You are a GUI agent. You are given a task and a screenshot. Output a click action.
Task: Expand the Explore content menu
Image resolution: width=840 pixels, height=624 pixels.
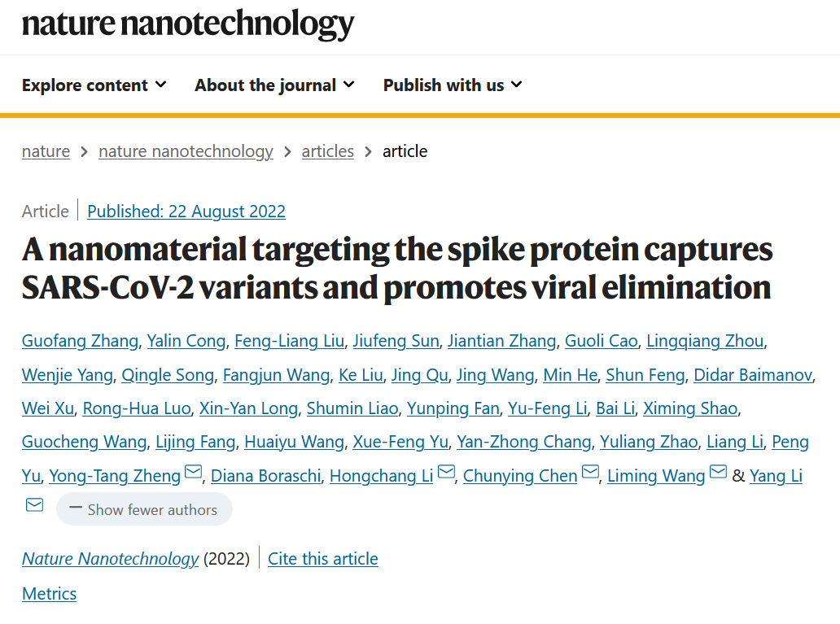(x=94, y=85)
